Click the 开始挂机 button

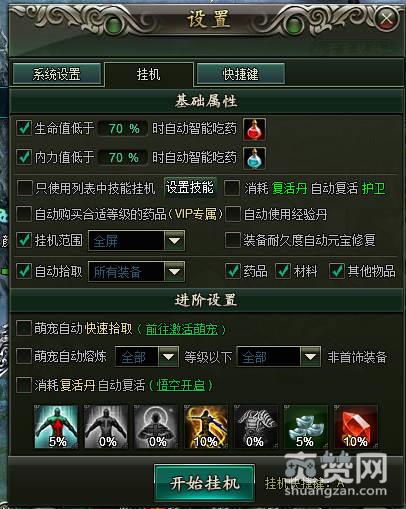pos(205,482)
